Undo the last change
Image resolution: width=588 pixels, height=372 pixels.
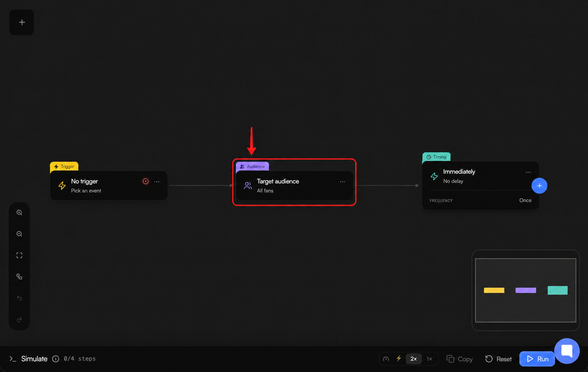click(19, 298)
